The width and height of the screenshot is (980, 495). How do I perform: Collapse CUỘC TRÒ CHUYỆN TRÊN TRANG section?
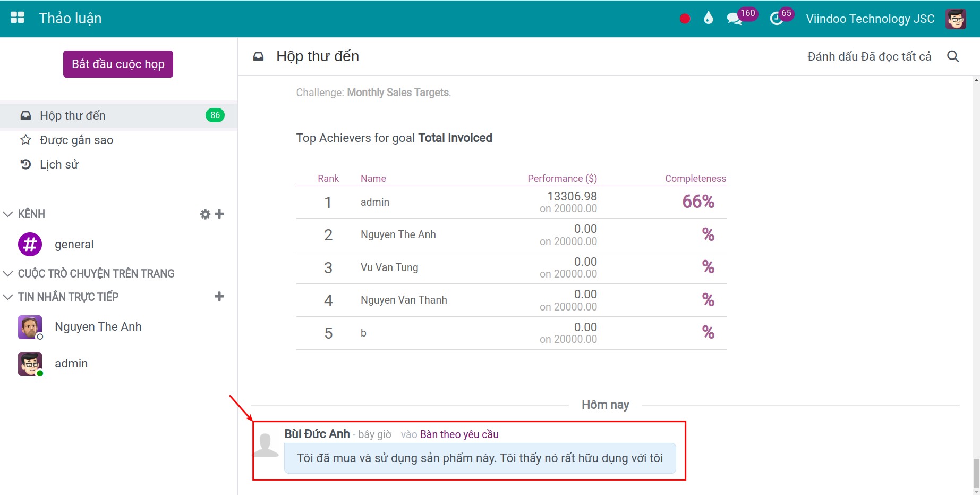[8, 274]
